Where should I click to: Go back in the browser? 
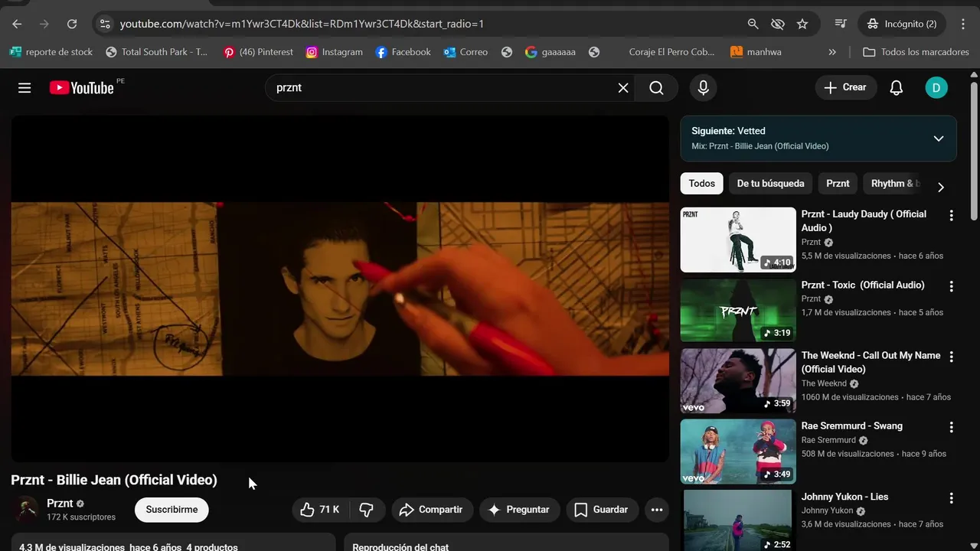pyautogui.click(x=17, y=24)
